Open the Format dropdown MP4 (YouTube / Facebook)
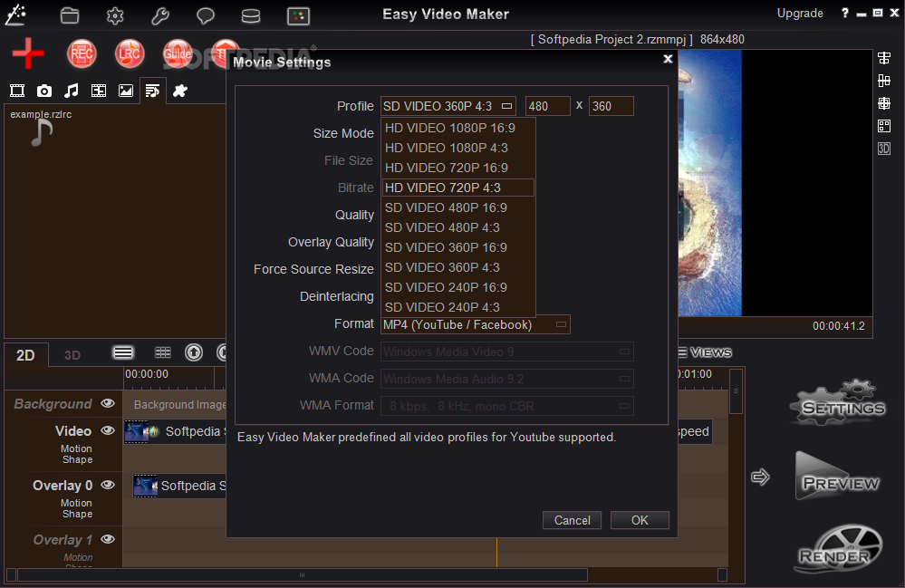Image resolution: width=905 pixels, height=588 pixels. tap(475, 324)
